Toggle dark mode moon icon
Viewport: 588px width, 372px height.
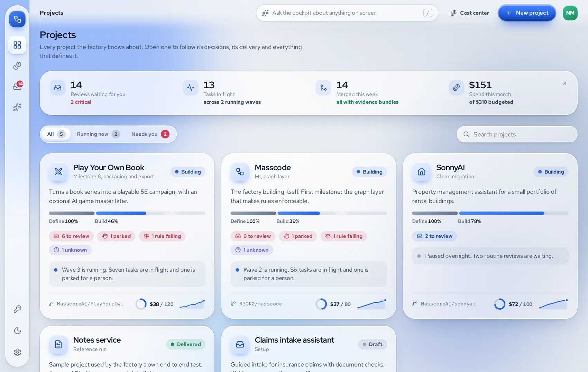click(17, 331)
